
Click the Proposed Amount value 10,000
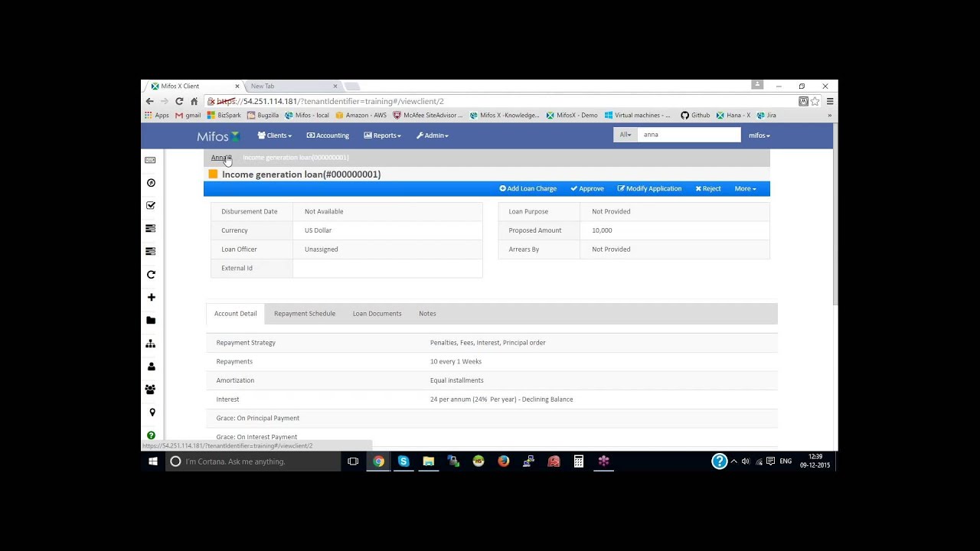pyautogui.click(x=602, y=230)
